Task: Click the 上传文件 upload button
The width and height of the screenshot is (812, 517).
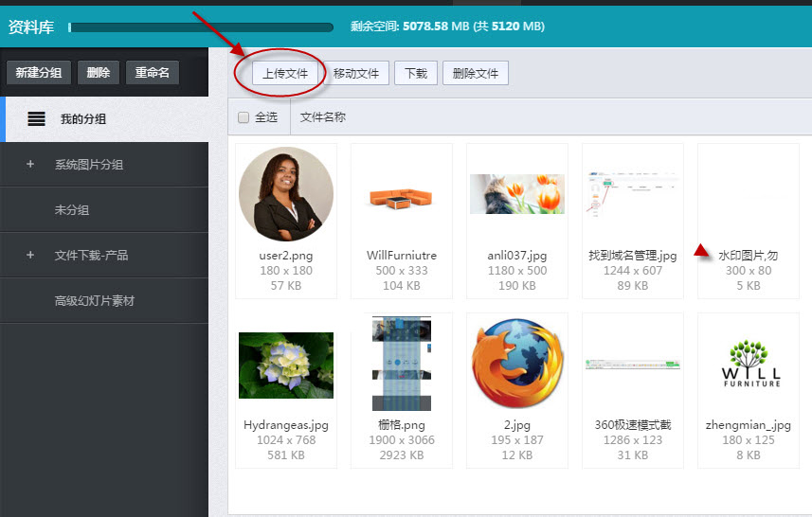Action: (x=286, y=73)
